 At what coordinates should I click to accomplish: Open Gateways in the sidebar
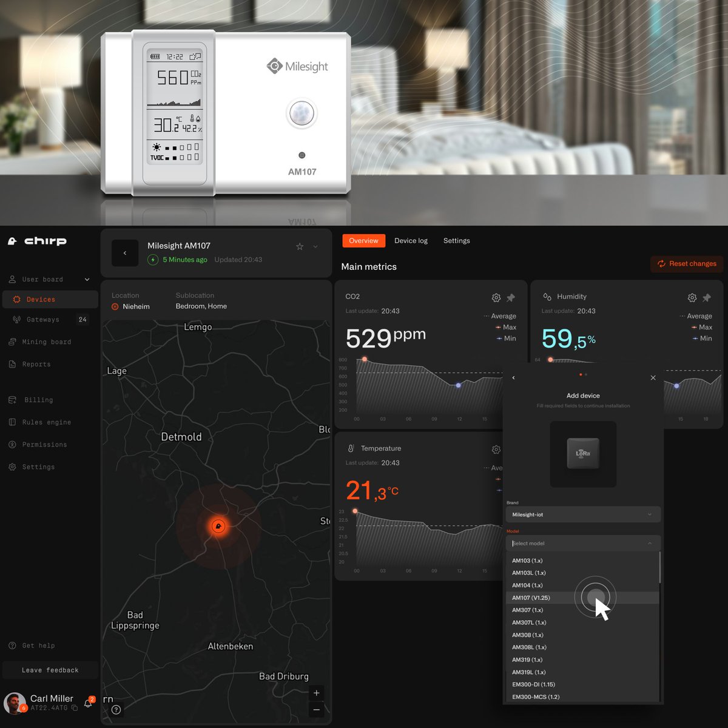[x=50, y=320]
